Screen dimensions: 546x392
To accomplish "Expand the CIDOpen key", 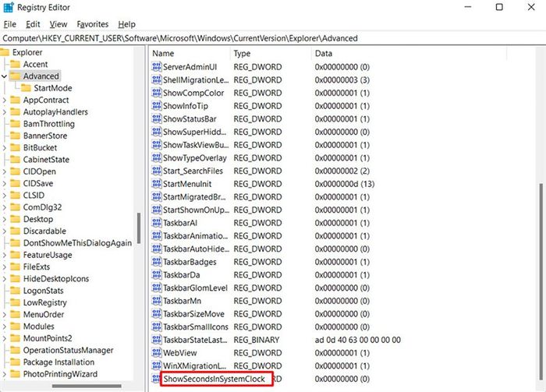I will click(x=4, y=171).
